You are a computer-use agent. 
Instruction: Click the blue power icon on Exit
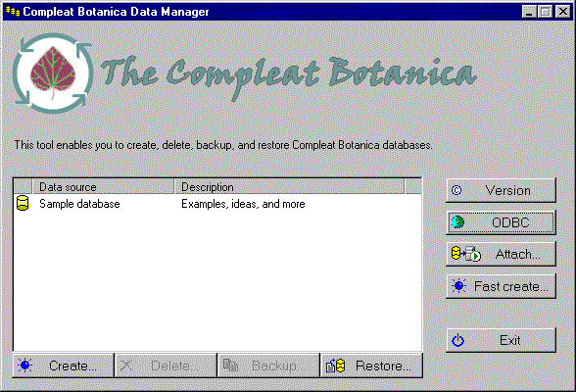click(x=457, y=340)
